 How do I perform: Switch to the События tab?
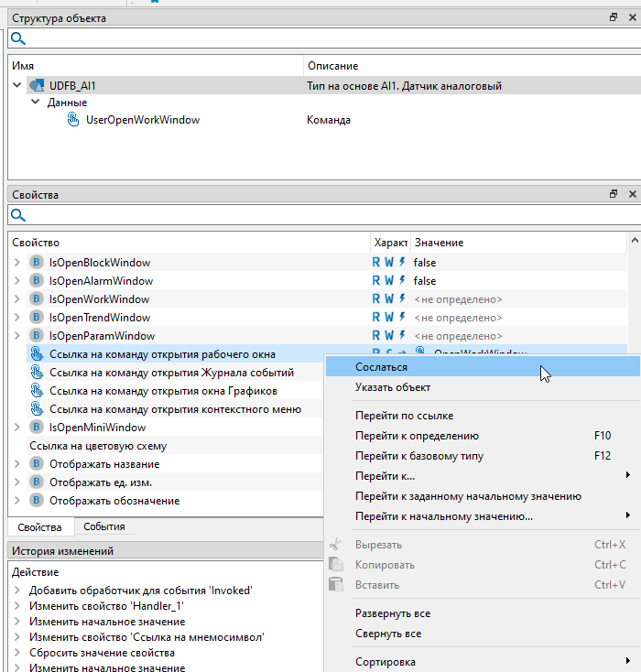[103, 526]
